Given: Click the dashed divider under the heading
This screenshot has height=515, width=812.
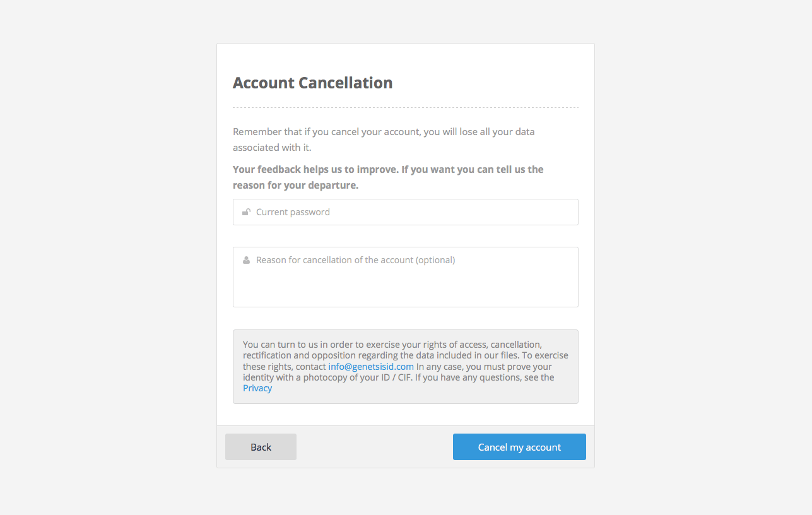Looking at the screenshot, I should tap(405, 108).
